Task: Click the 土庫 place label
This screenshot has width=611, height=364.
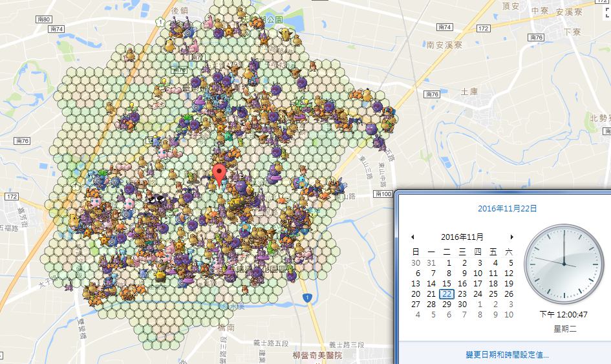Action: click(469, 92)
